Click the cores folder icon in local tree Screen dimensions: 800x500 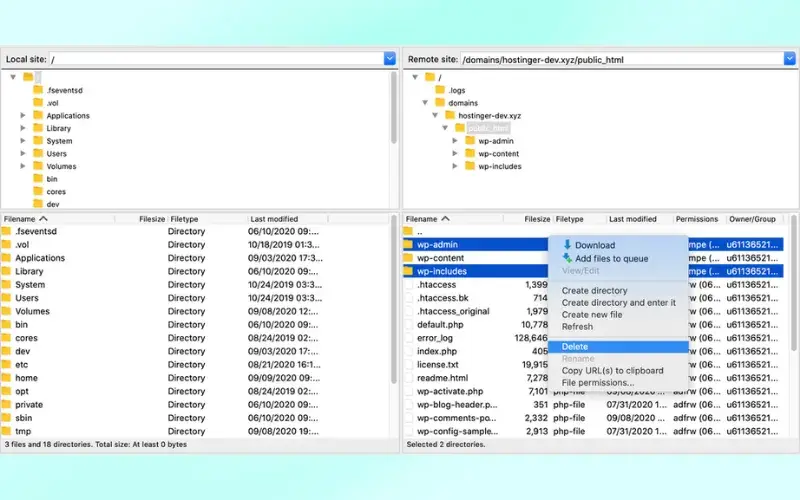pyautogui.click(x=38, y=191)
